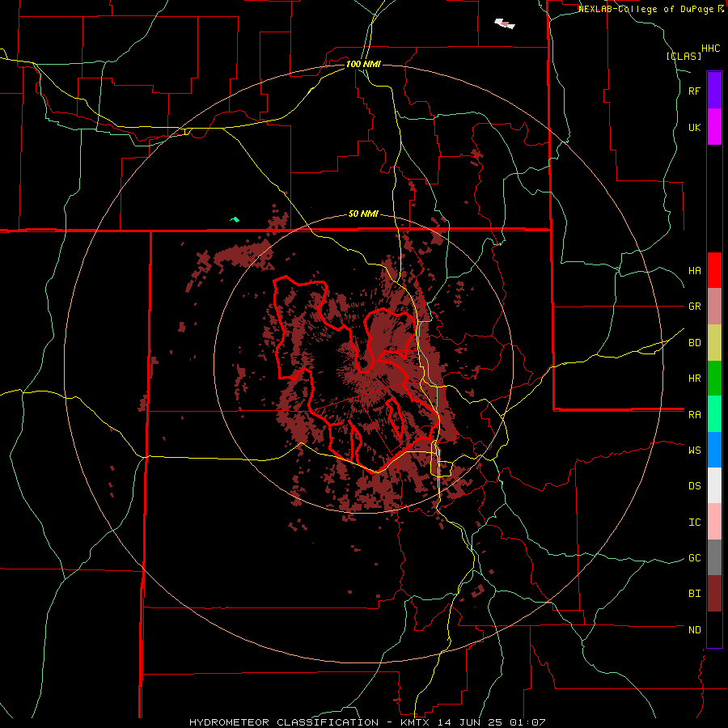Click the HA red legend color swatch
Screen dimensions: 728x728
click(x=714, y=270)
